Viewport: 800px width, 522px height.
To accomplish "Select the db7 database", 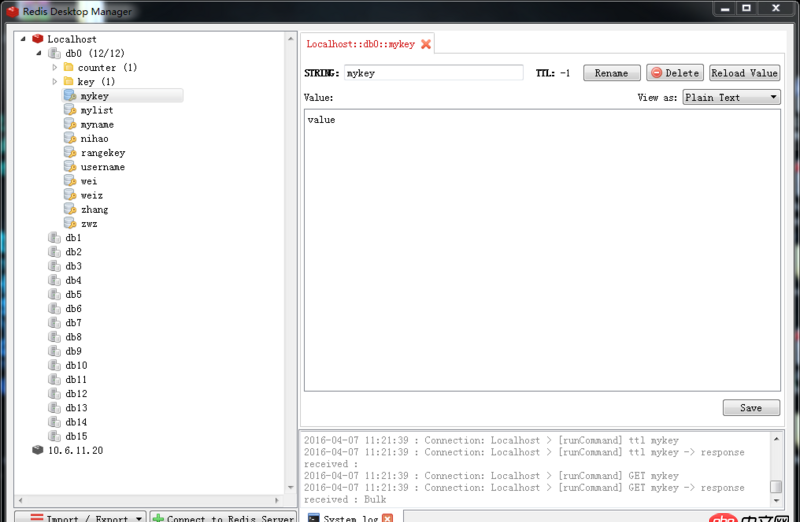I will (73, 323).
